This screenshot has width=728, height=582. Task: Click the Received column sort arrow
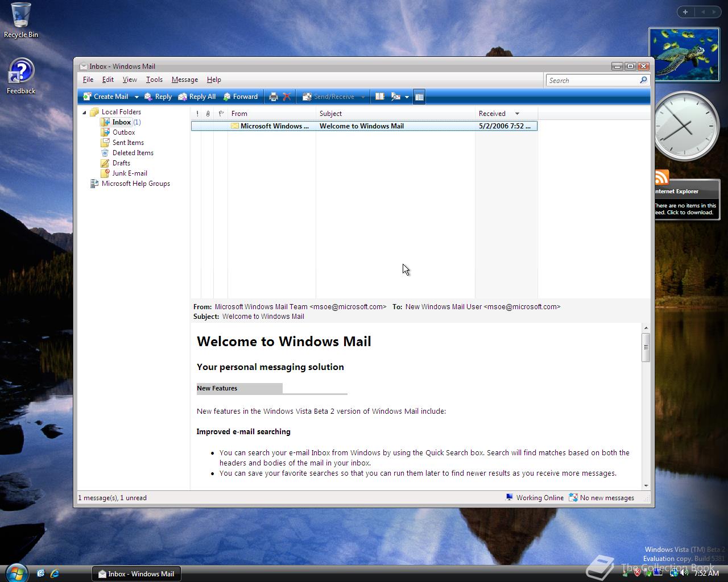tap(517, 114)
